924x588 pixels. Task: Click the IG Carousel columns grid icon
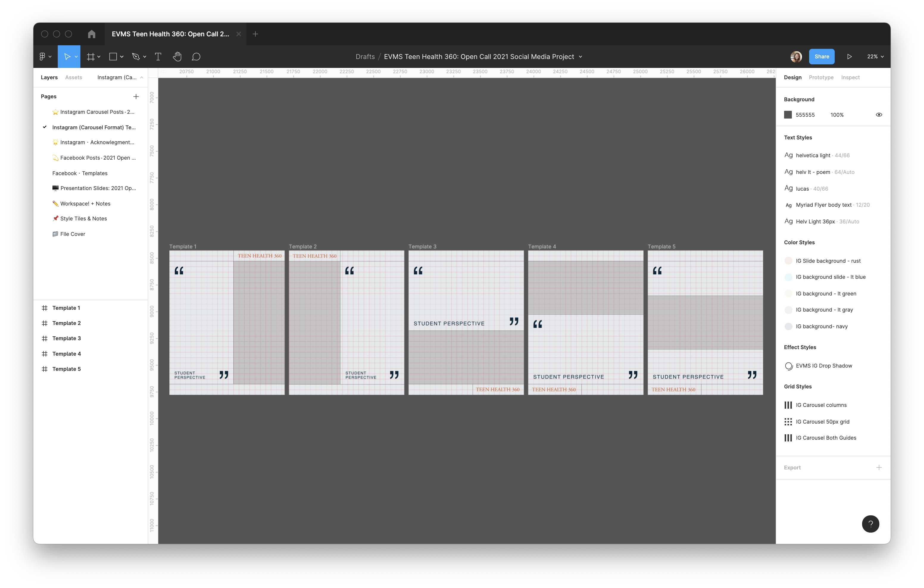click(788, 405)
